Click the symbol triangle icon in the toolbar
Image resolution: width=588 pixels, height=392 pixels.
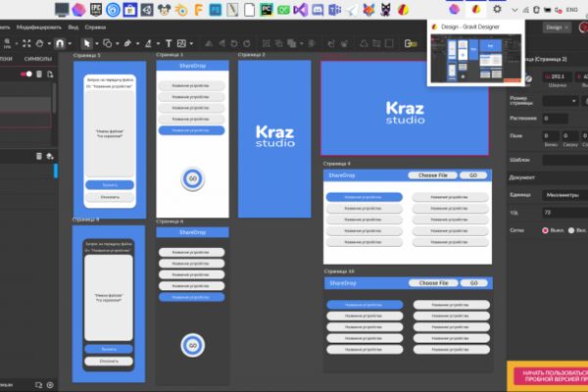coord(364,43)
